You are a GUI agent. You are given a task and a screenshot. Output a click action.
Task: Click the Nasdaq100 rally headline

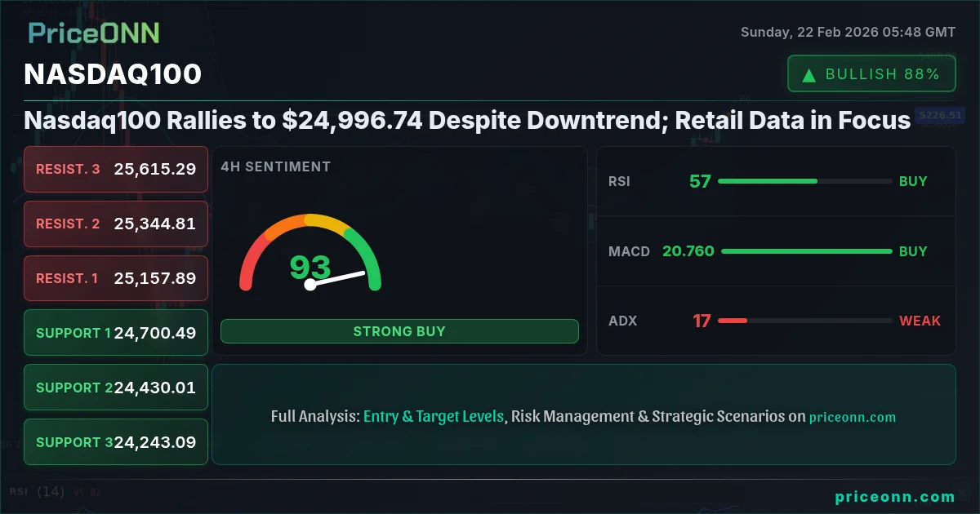click(467, 121)
